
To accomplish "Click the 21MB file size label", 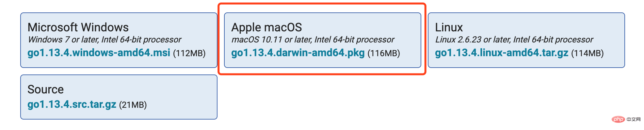I will tap(133, 105).
